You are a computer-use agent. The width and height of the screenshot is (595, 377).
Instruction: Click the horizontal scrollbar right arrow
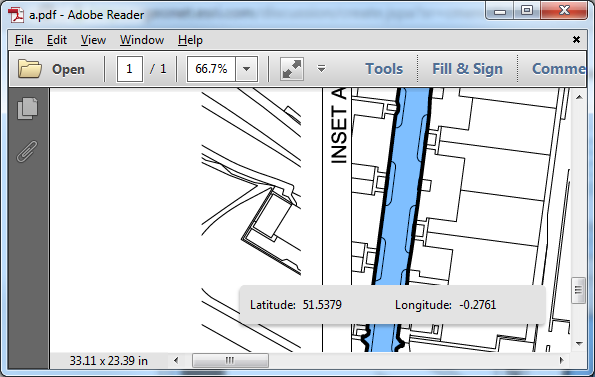tap(561, 360)
